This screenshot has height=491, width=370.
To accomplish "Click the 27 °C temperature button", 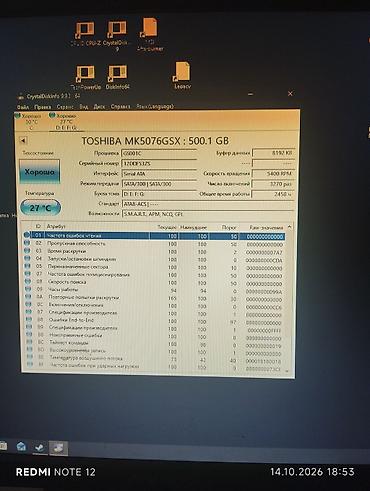I will point(40,208).
